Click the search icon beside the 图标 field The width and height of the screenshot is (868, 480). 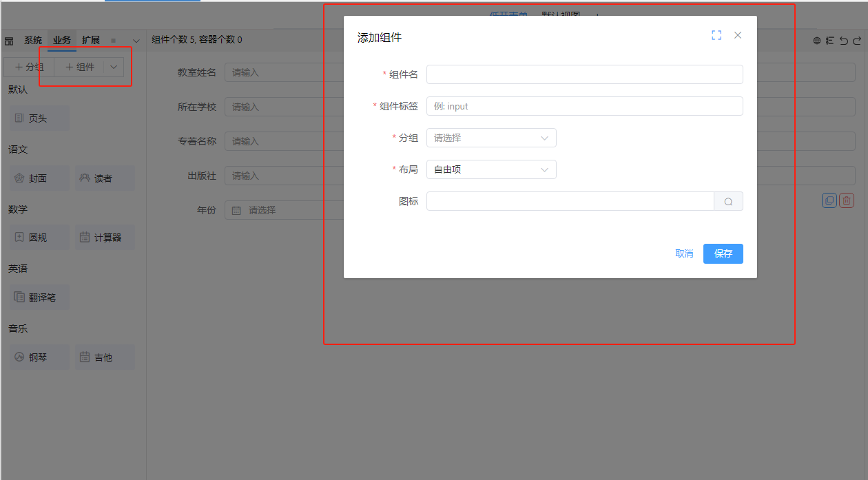tap(728, 202)
